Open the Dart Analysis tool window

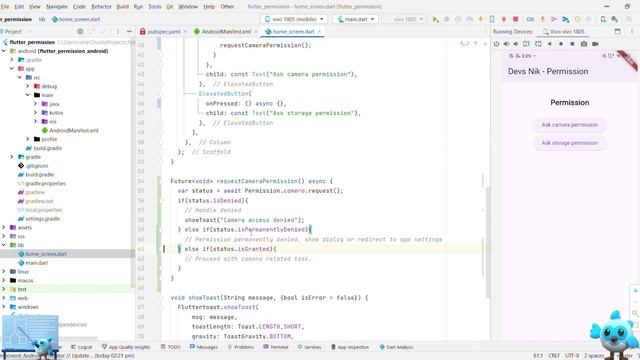point(396,347)
